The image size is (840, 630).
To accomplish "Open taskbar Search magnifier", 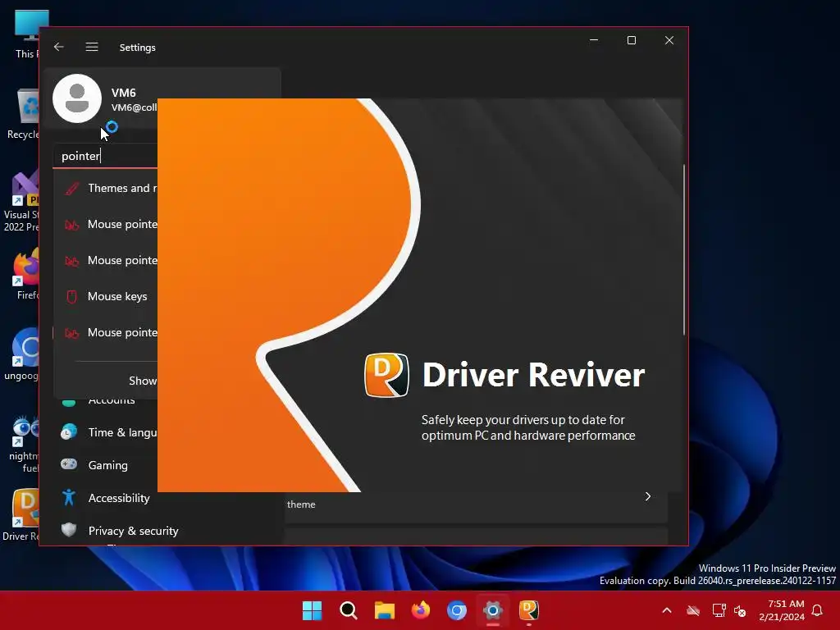I will click(348, 610).
